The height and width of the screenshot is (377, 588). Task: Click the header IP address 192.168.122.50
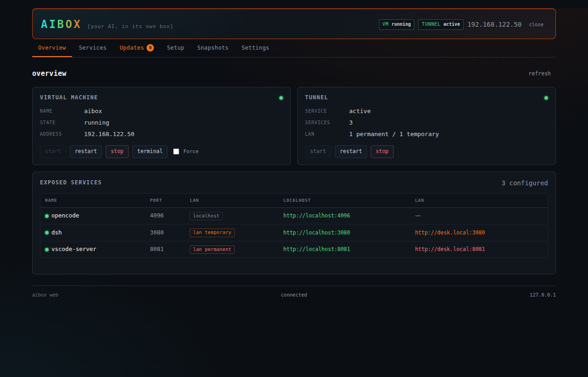pyautogui.click(x=494, y=24)
